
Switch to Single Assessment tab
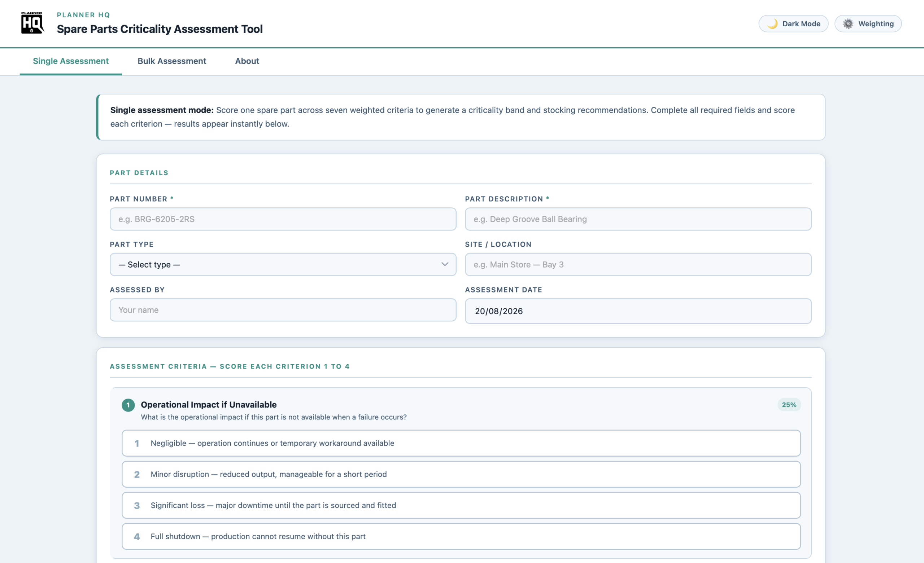point(71,61)
